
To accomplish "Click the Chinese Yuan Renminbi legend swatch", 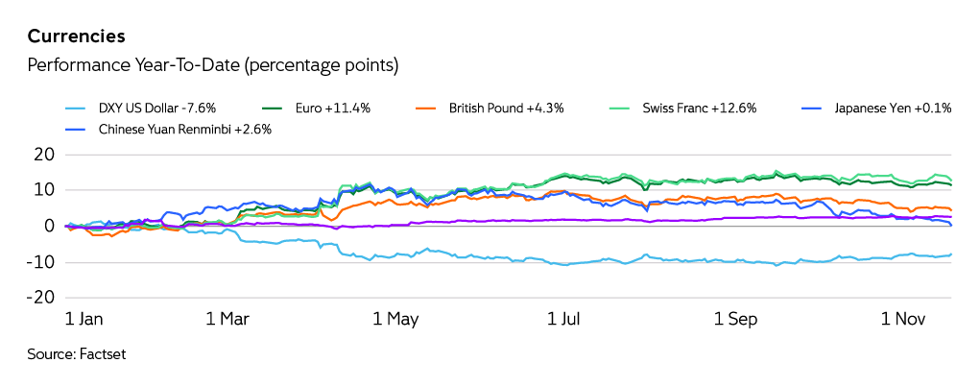I will point(77,129).
